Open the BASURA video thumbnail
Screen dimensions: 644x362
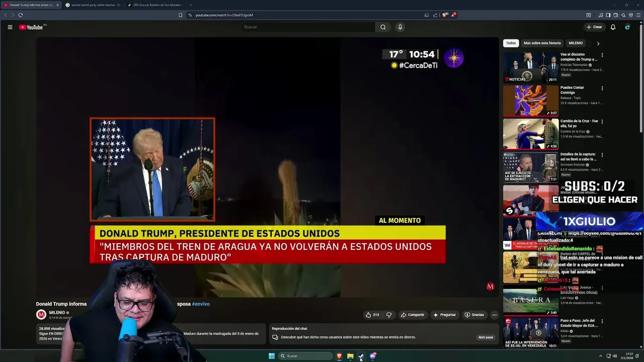tap(531, 300)
